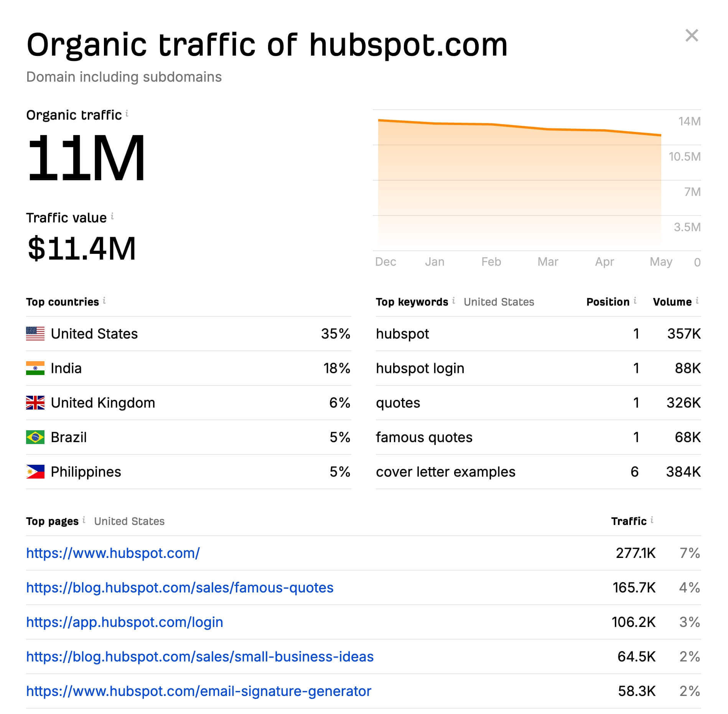The width and height of the screenshot is (728, 714).
Task: Select the United States country row
Action: coord(188,334)
